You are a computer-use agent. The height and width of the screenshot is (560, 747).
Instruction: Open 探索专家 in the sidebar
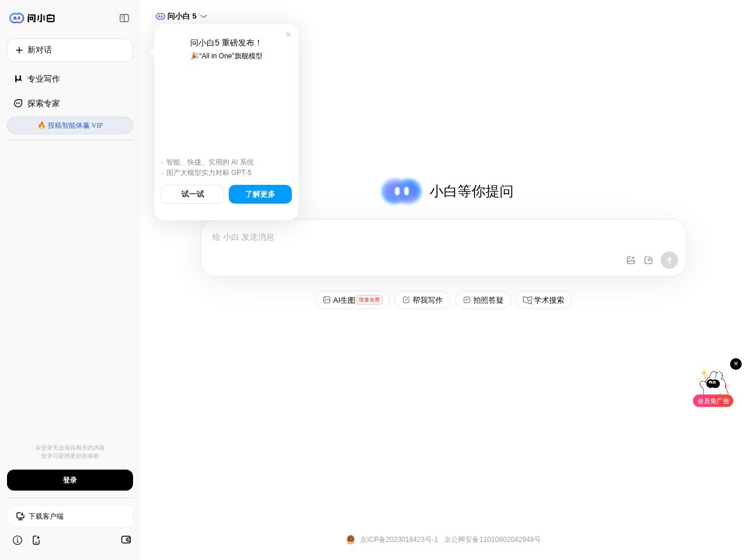44,103
